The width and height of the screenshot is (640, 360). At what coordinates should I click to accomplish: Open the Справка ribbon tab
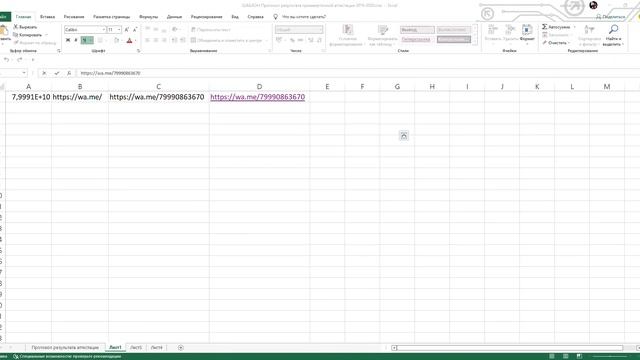256,17
